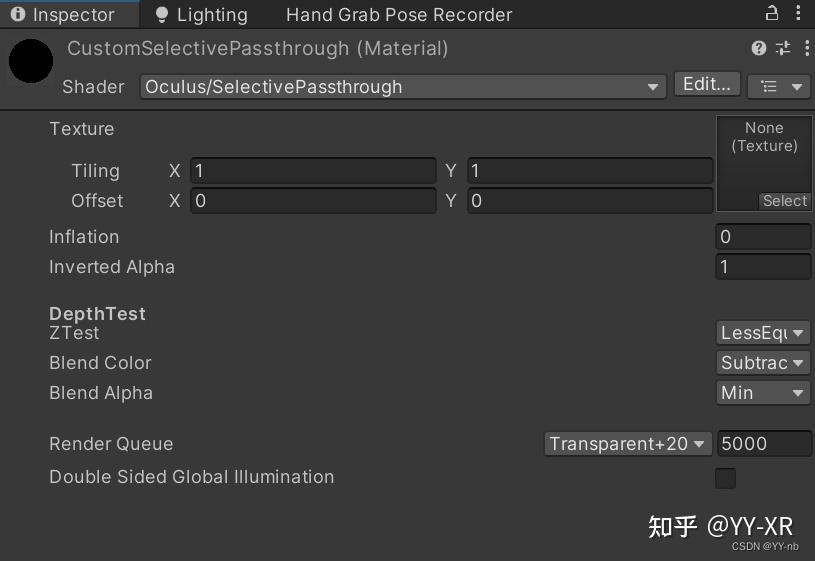Toggle Double Sided Global Illumination checkbox
Viewport: 815px width, 561px height.
[725, 478]
